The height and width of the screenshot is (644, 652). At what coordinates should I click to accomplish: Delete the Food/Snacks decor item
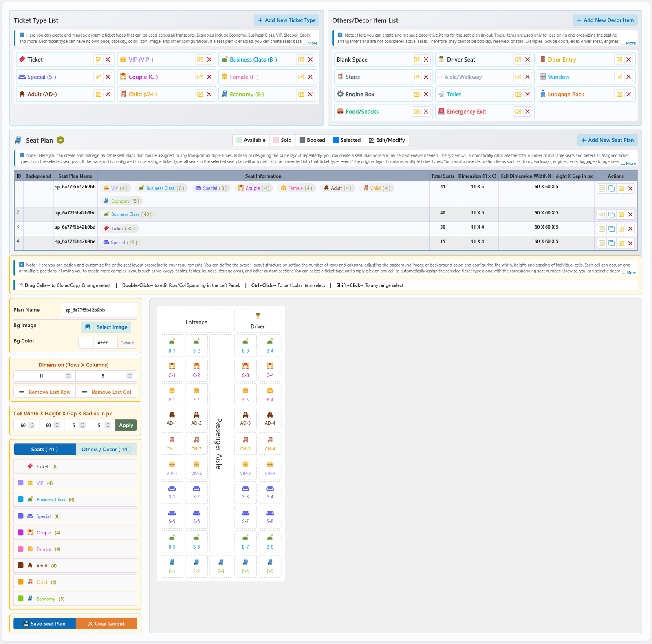tap(426, 112)
